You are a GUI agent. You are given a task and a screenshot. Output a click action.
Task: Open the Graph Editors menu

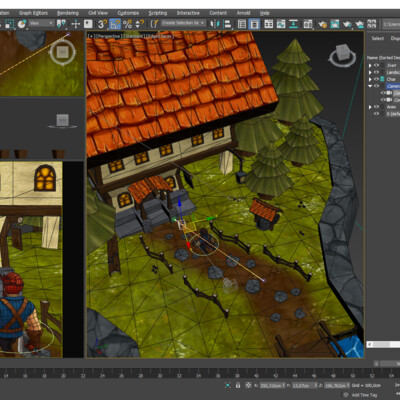tap(33, 13)
